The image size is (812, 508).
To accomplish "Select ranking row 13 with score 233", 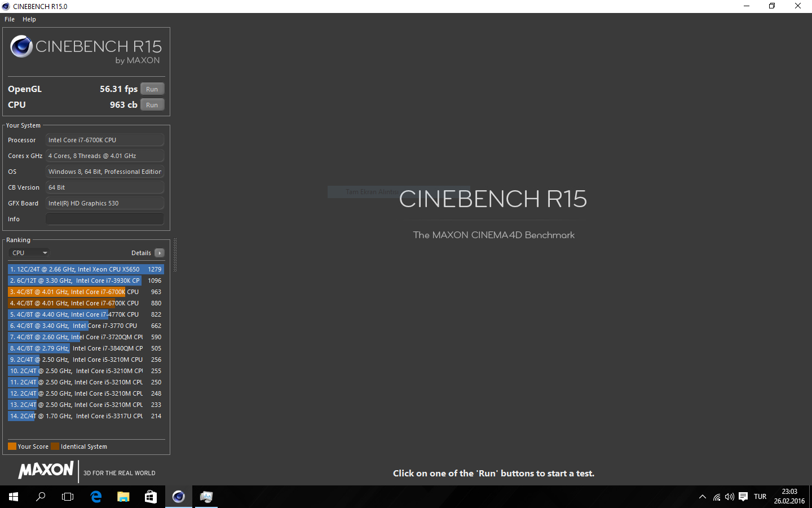I will (86, 405).
